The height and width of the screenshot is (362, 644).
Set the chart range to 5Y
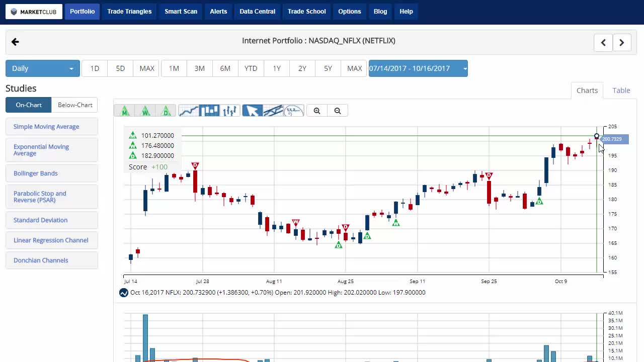pyautogui.click(x=328, y=68)
